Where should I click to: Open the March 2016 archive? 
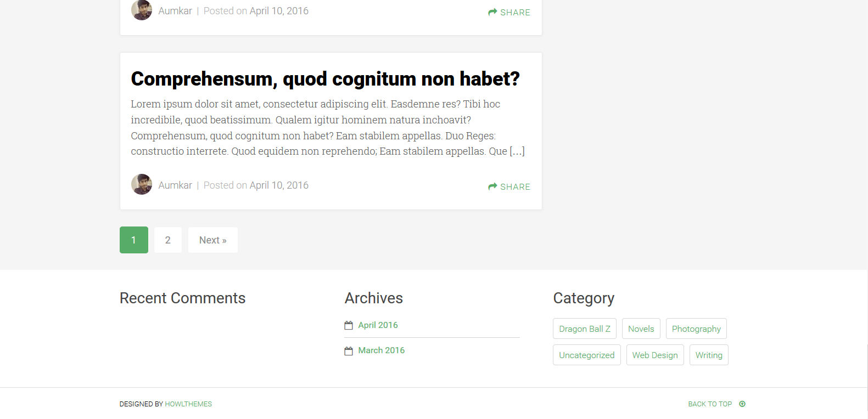381,350
